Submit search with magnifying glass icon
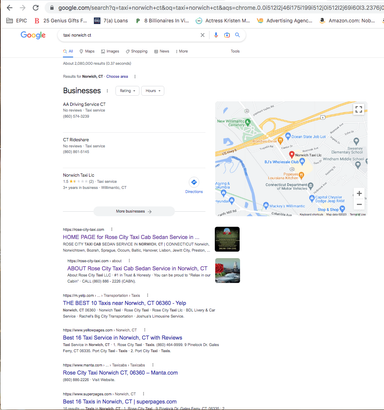384x410 pixels. click(x=237, y=35)
